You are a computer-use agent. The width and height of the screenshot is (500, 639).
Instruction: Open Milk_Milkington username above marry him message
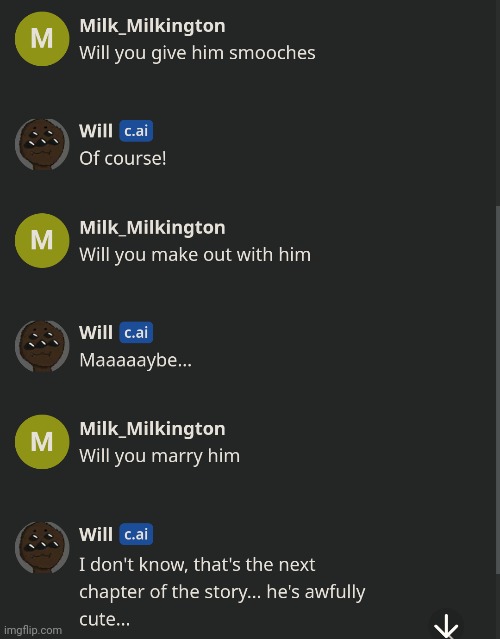pos(152,429)
